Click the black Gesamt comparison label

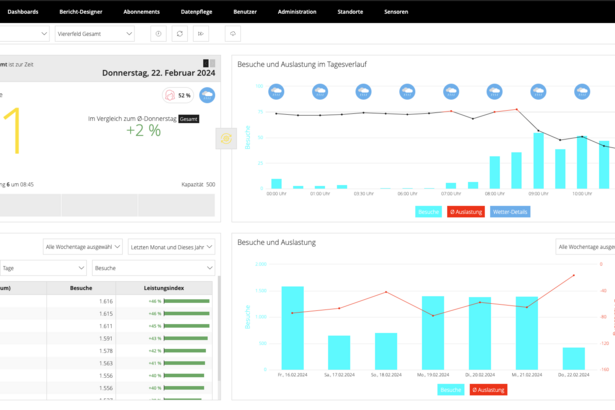[x=189, y=119]
